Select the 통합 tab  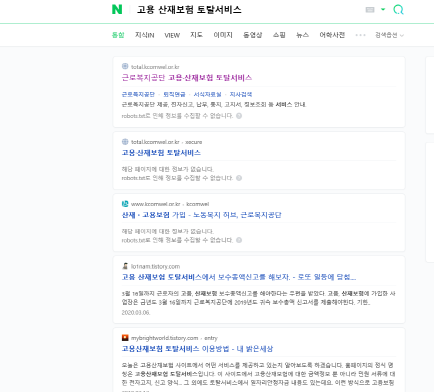(118, 35)
